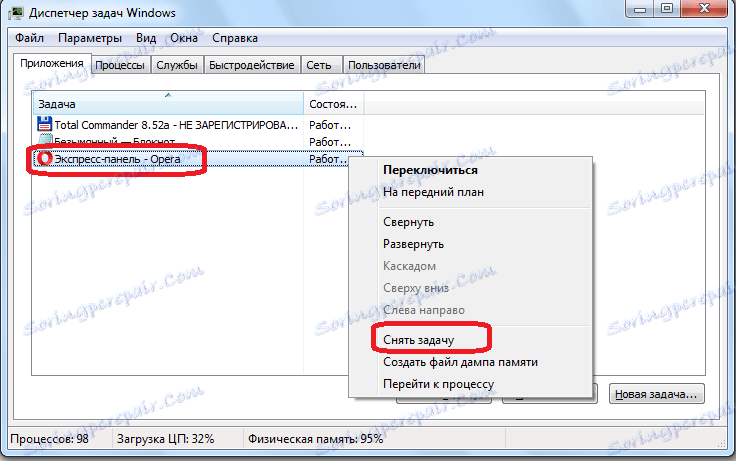Open the Параметры menu
Screen dimensions: 736x461
click(x=90, y=38)
